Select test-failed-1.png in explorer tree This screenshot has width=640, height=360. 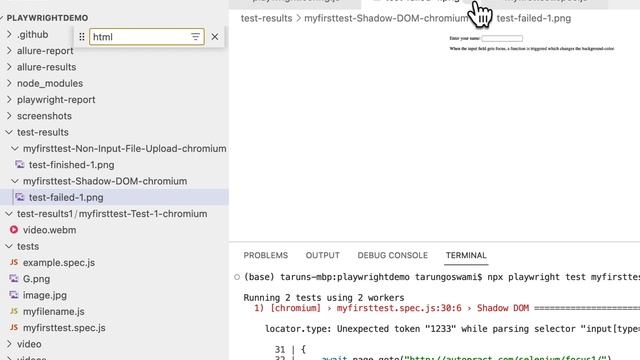click(x=66, y=198)
